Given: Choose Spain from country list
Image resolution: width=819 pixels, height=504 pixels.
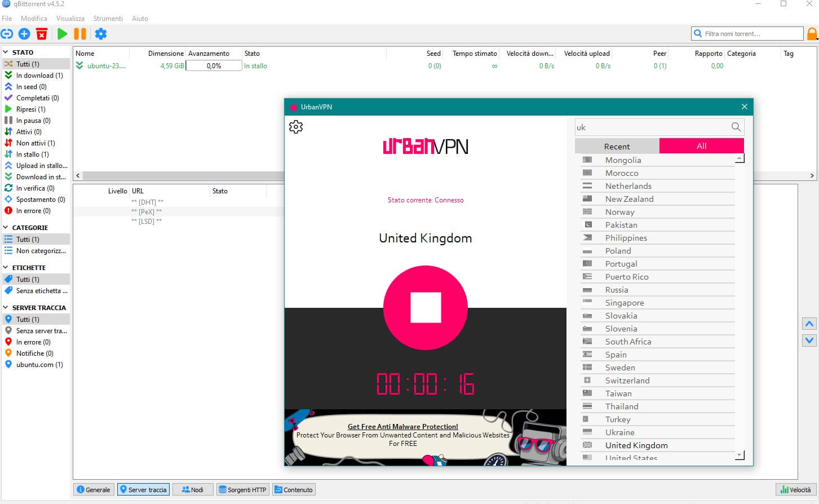Looking at the screenshot, I should 658,355.
